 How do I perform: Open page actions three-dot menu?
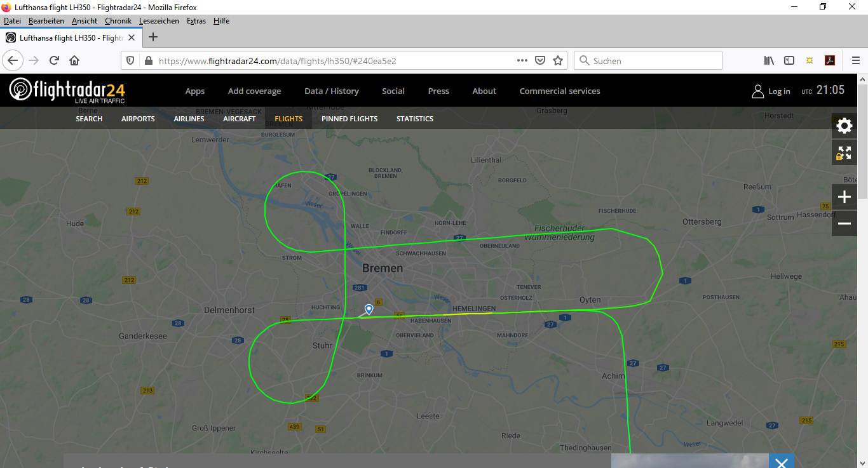[522, 60]
